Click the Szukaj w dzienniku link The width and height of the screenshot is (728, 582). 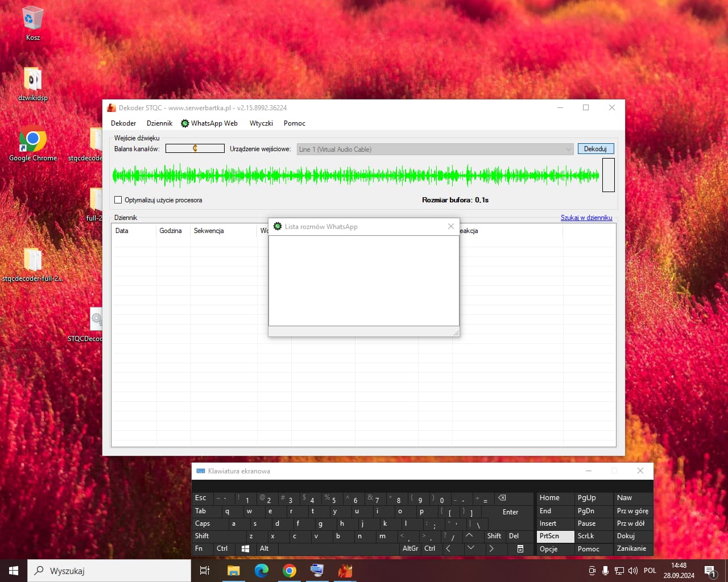tap(586, 218)
